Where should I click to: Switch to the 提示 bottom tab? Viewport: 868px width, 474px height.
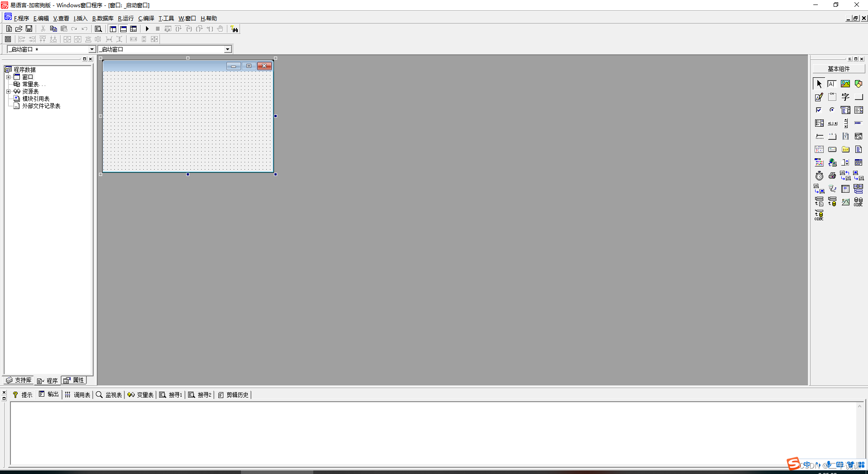point(22,395)
